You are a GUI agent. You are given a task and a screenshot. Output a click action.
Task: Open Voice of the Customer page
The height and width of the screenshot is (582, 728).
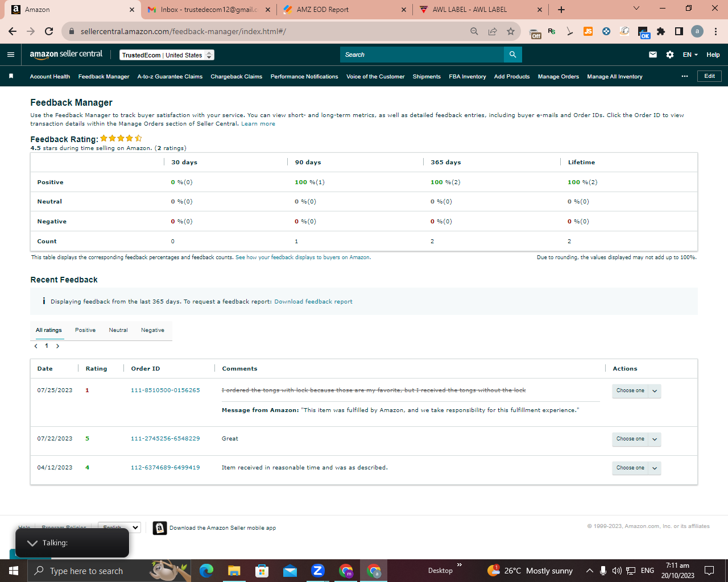(375, 76)
